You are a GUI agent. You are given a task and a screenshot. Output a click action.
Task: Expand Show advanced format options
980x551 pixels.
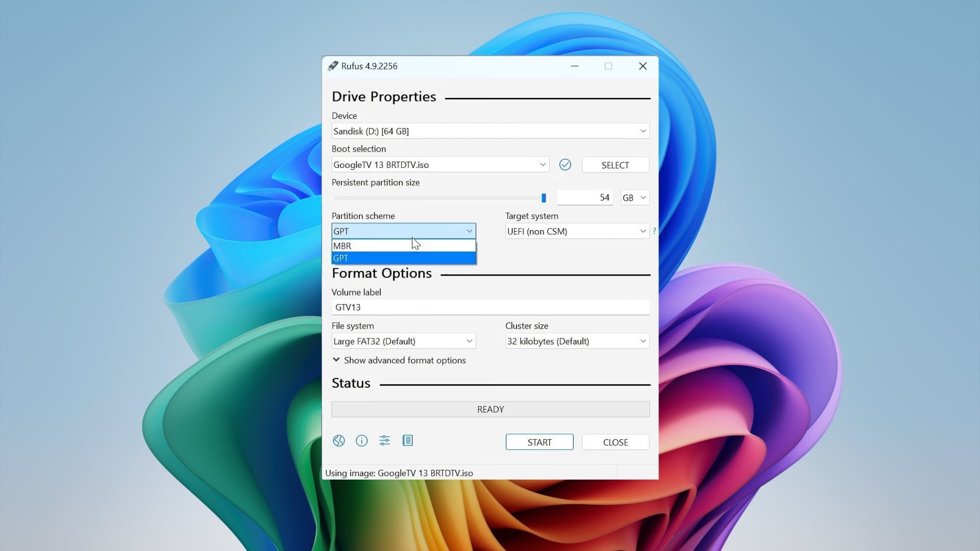pos(399,360)
